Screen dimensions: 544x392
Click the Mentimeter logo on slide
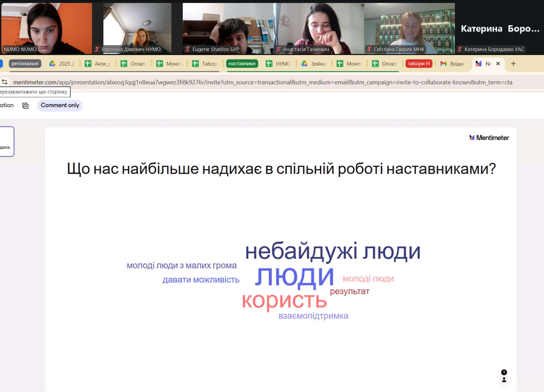489,138
